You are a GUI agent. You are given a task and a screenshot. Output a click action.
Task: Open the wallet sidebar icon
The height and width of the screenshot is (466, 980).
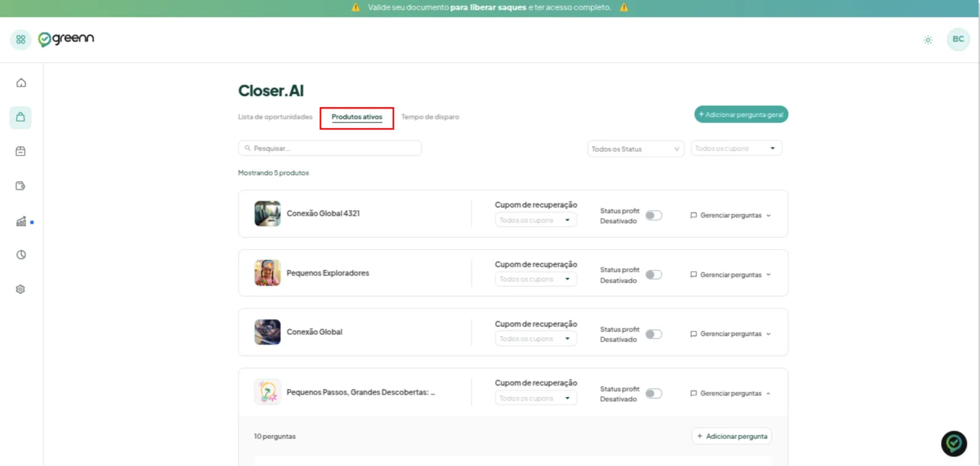coord(21,186)
